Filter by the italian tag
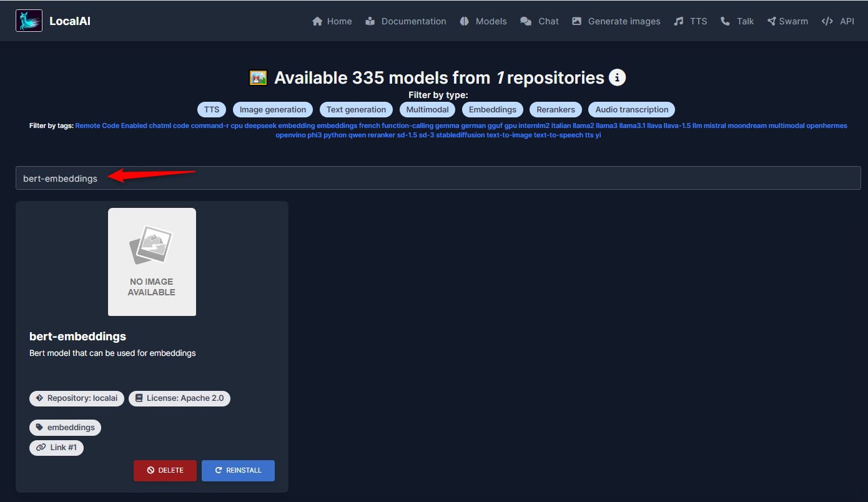 (562, 125)
